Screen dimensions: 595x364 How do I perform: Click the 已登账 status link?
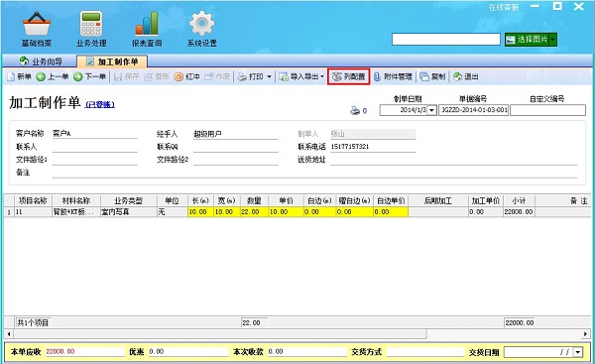[100, 105]
